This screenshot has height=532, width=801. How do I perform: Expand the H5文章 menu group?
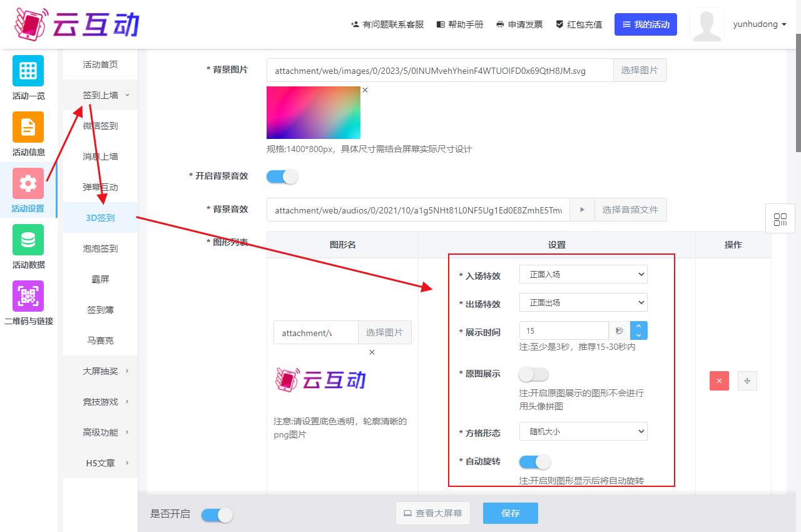(100, 463)
